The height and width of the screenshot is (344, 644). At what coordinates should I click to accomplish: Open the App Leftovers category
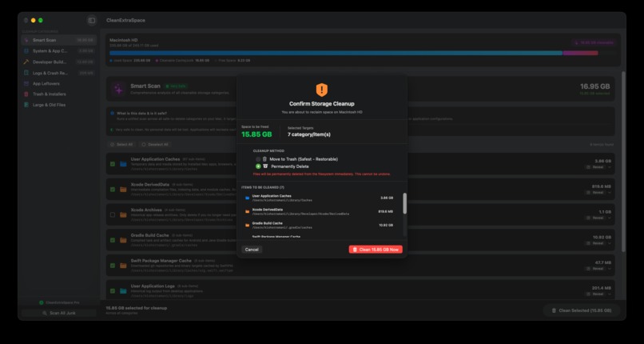[x=59, y=83]
